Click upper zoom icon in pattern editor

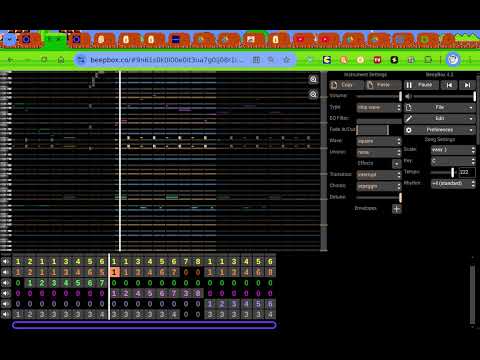point(313,79)
